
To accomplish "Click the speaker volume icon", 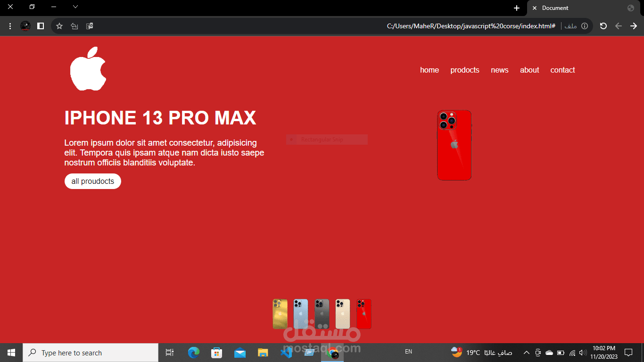I will [583, 353].
